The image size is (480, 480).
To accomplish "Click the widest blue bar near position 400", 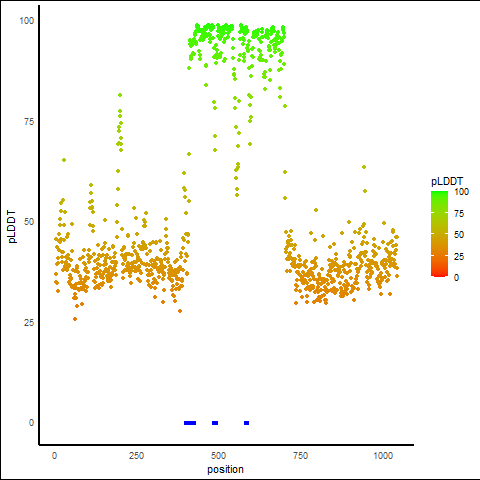I will click(x=190, y=423).
